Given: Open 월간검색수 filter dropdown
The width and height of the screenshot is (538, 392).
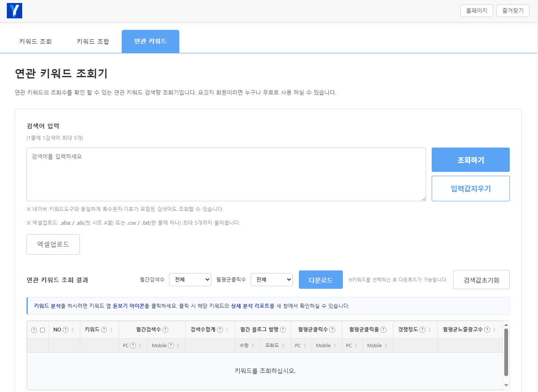Looking at the screenshot, I should [x=190, y=279].
